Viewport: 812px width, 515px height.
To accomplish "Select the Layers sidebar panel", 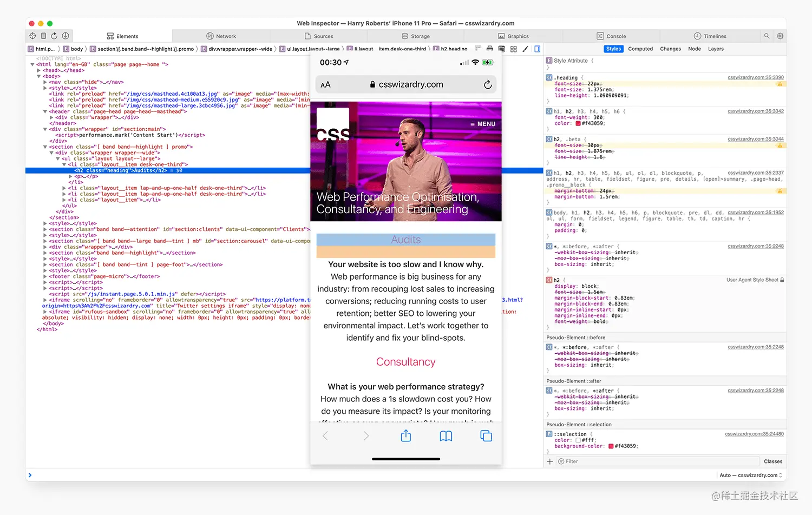I will pos(716,49).
